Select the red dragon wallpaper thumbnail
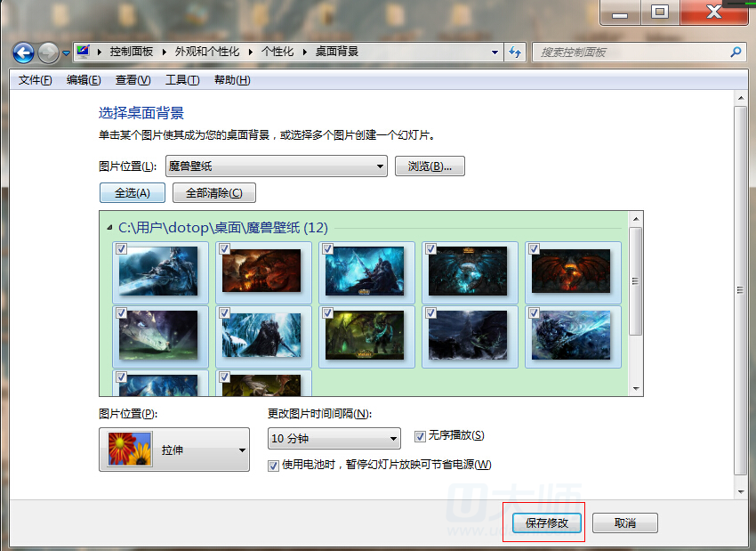756x551 pixels. click(x=571, y=271)
